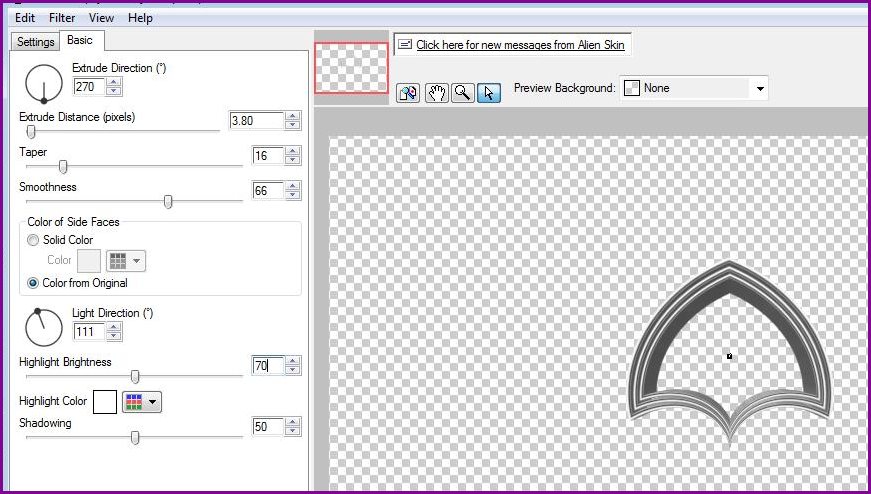
Task: Click the Extrude Direction angle dial
Action: click(43, 83)
